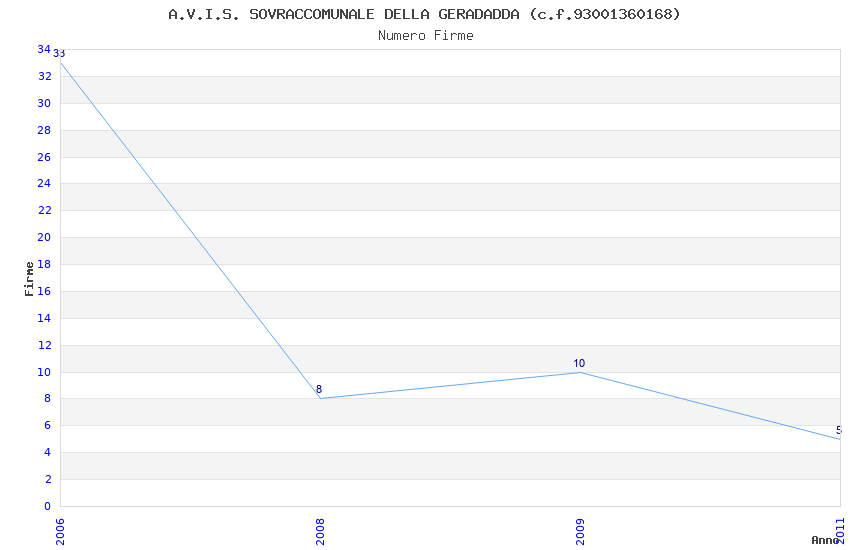Click y-axis tick value 16
850x550 pixels.
click(x=44, y=291)
